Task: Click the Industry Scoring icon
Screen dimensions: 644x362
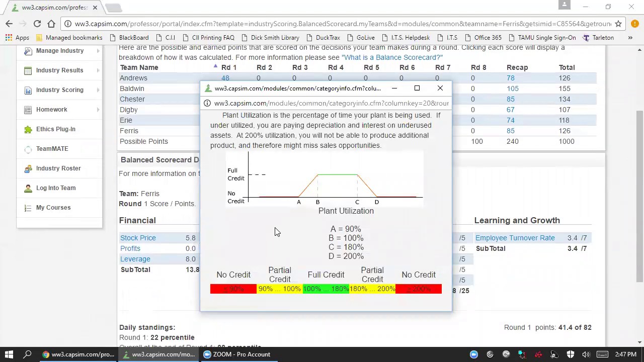Action: coord(28,90)
